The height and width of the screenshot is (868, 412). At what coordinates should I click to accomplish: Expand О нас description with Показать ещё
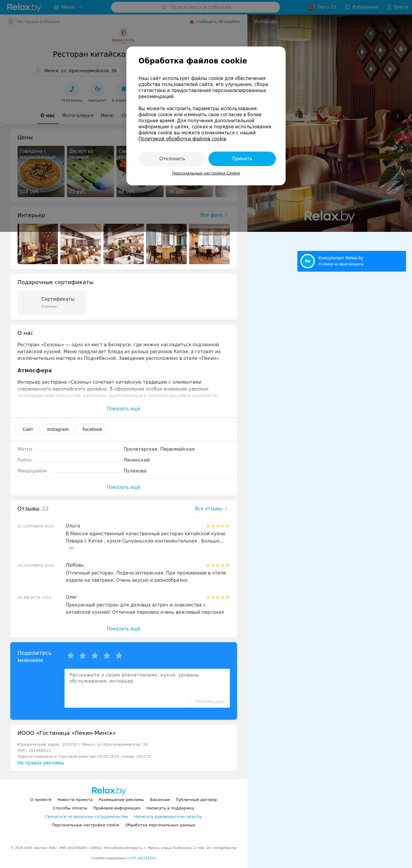coord(124,409)
